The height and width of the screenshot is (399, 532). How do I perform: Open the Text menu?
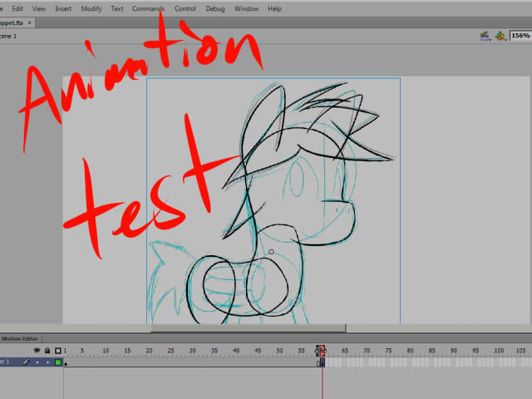coord(117,9)
